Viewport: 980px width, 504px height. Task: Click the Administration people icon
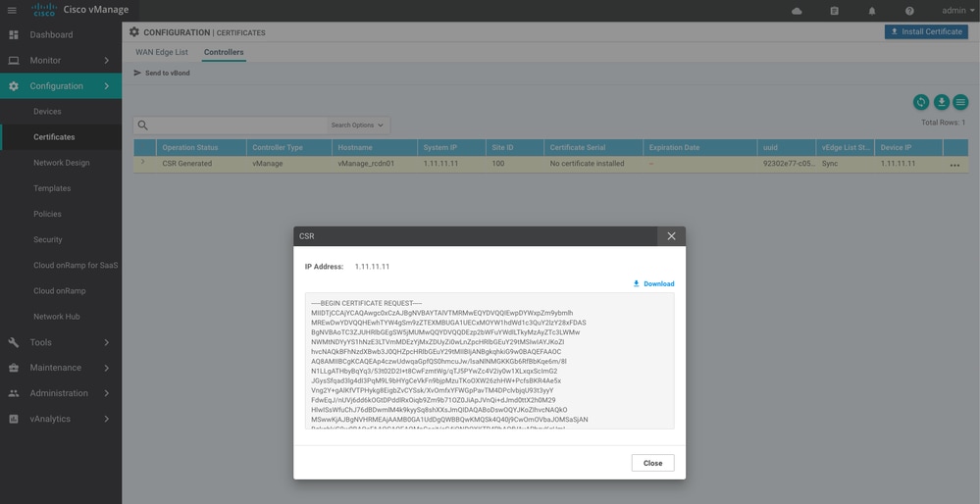click(13, 393)
